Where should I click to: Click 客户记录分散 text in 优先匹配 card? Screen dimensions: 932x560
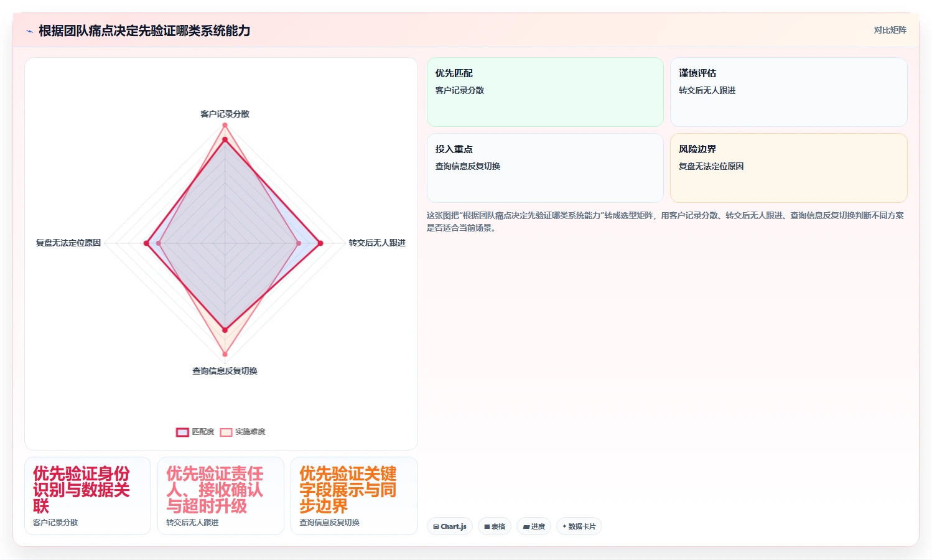pyautogui.click(x=460, y=90)
